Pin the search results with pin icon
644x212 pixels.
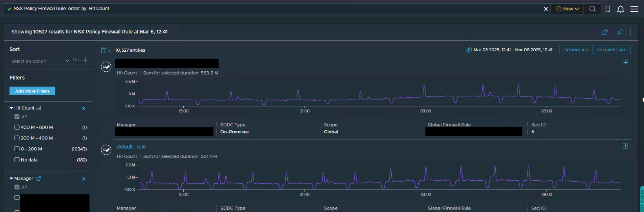click(620, 32)
